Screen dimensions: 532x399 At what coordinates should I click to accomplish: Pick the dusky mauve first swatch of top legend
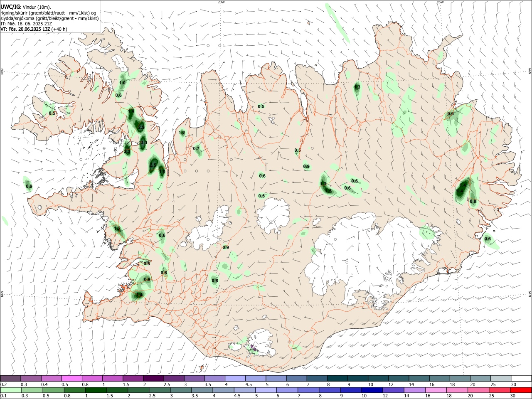(x=10, y=378)
